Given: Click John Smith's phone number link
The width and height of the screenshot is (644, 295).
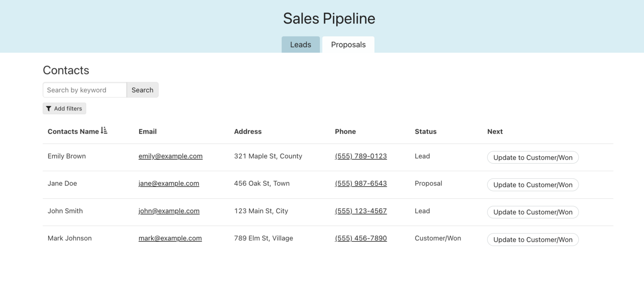Looking at the screenshot, I should [361, 211].
